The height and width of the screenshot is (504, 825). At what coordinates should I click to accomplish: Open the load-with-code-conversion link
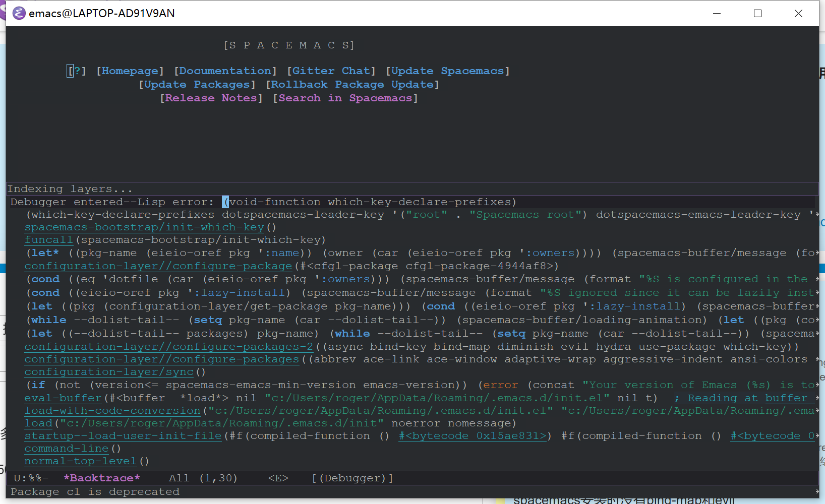tap(112, 410)
